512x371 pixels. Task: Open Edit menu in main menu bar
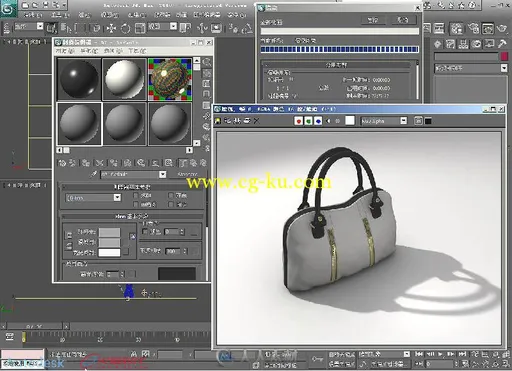[33, 15]
